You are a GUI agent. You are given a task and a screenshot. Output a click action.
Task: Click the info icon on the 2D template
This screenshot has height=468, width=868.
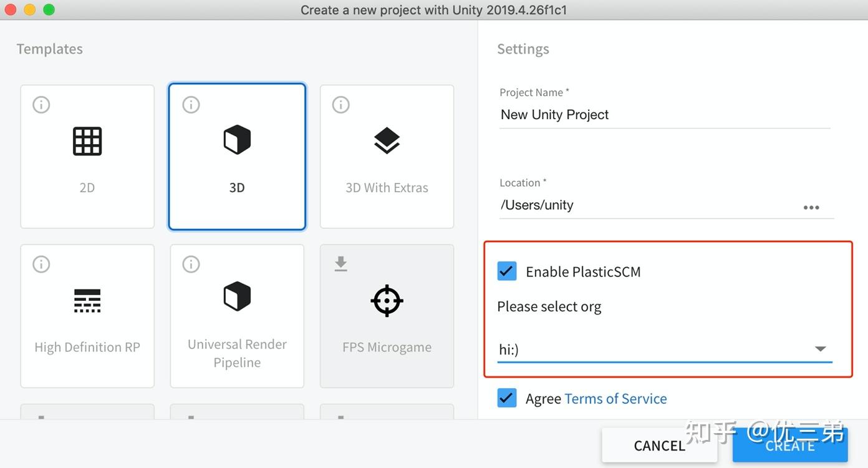[x=41, y=104]
